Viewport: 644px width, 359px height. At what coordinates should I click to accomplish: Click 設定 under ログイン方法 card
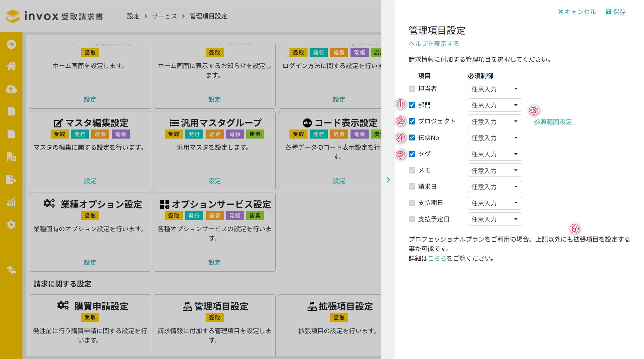point(339,99)
